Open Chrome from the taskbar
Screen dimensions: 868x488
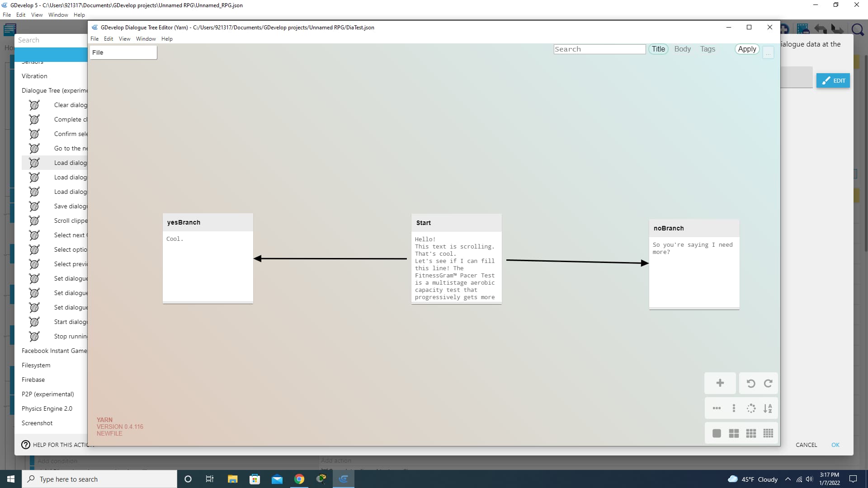[x=299, y=479]
